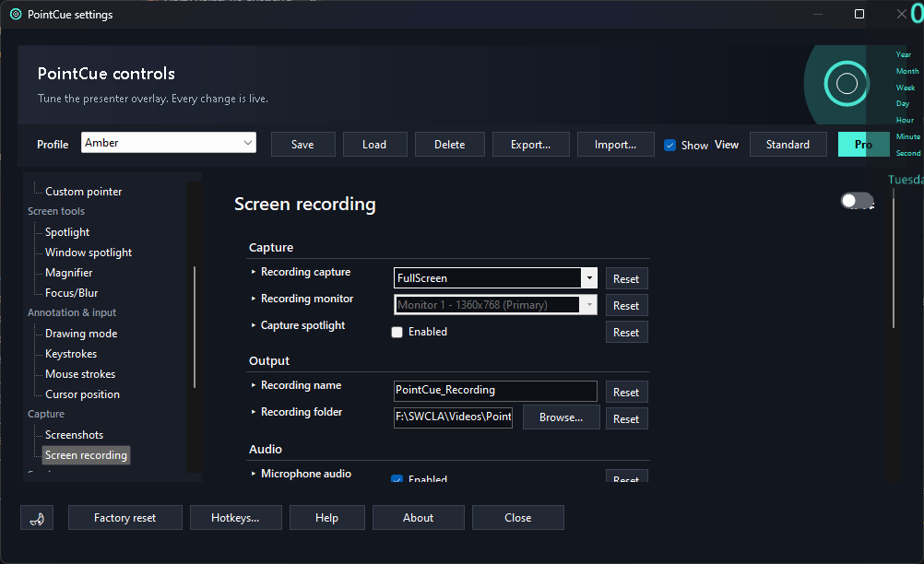
Task: Open Cursor position settings
Action: [x=82, y=394]
